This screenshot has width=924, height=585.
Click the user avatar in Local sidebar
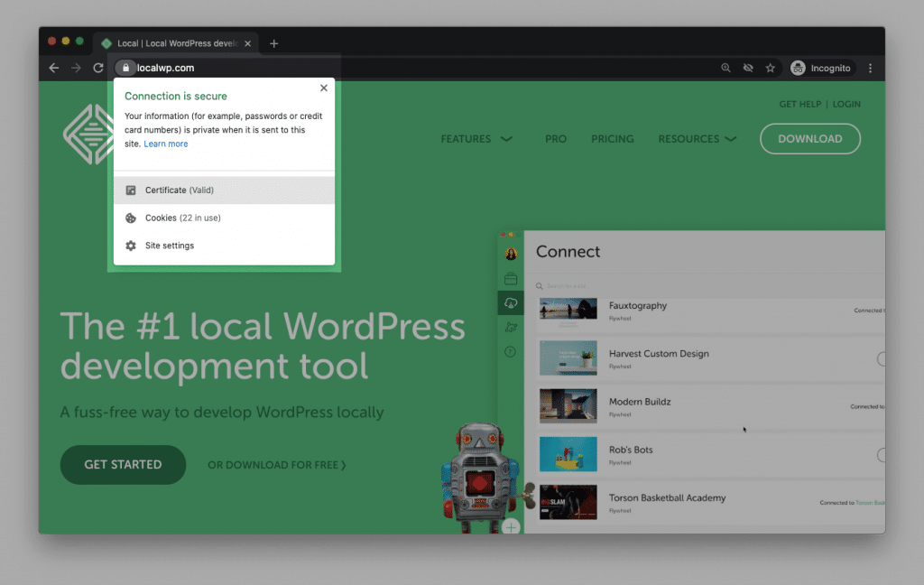[x=511, y=255]
